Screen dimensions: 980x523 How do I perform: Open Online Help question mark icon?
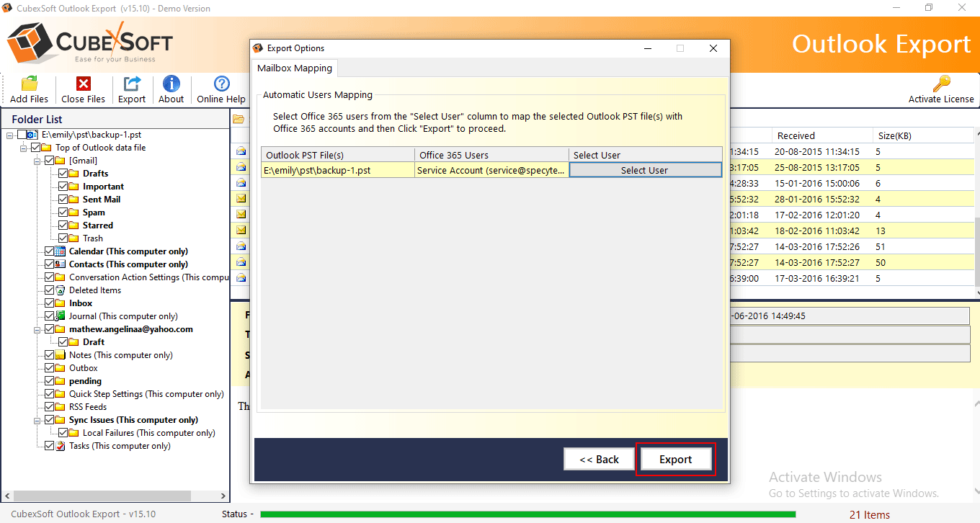click(x=221, y=84)
